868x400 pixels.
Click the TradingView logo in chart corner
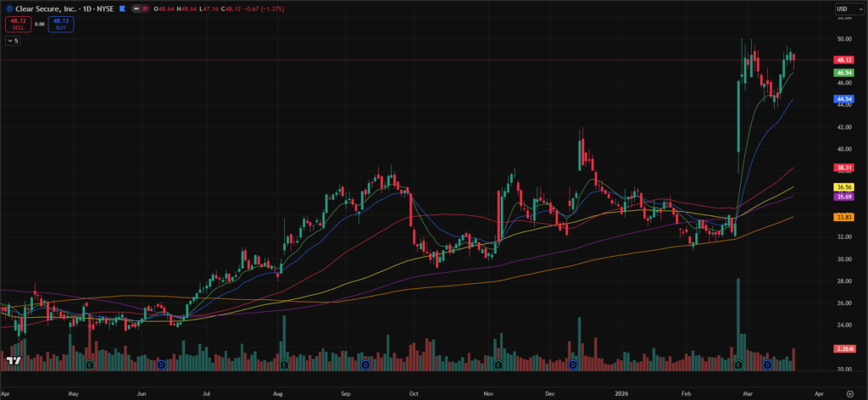[13, 361]
